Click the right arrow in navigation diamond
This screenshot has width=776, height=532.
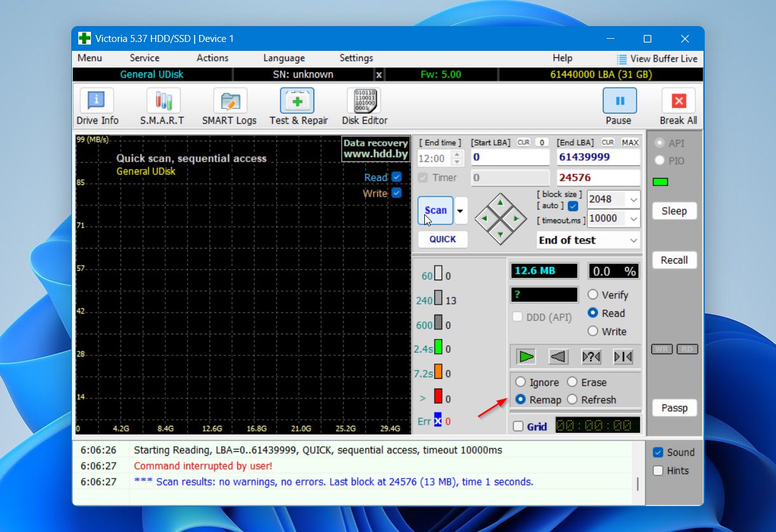pyautogui.click(x=517, y=219)
